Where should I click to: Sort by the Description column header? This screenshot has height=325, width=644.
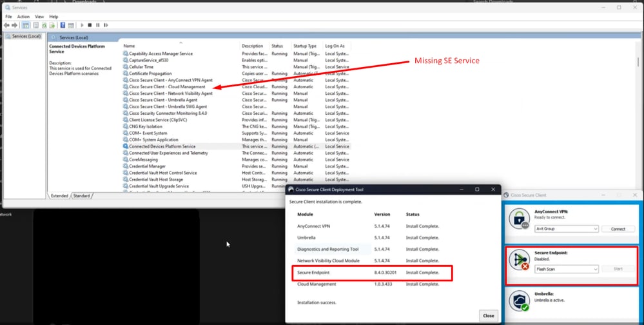[255, 46]
